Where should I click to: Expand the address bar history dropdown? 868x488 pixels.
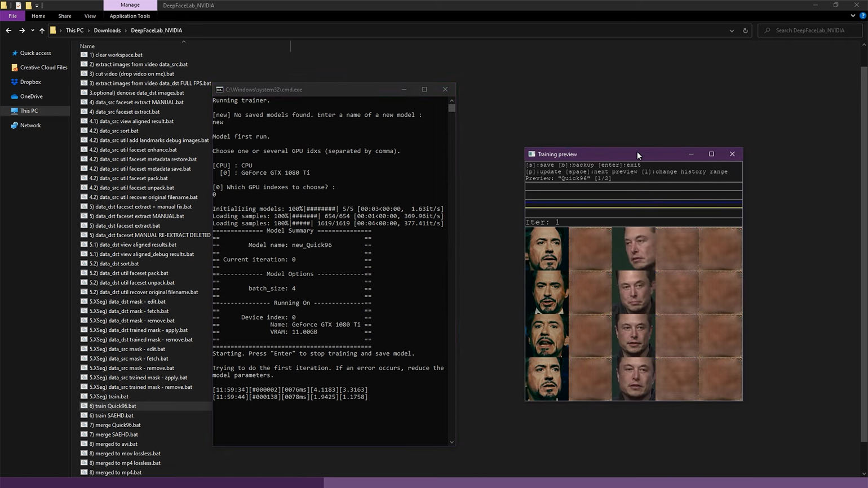[x=732, y=30]
